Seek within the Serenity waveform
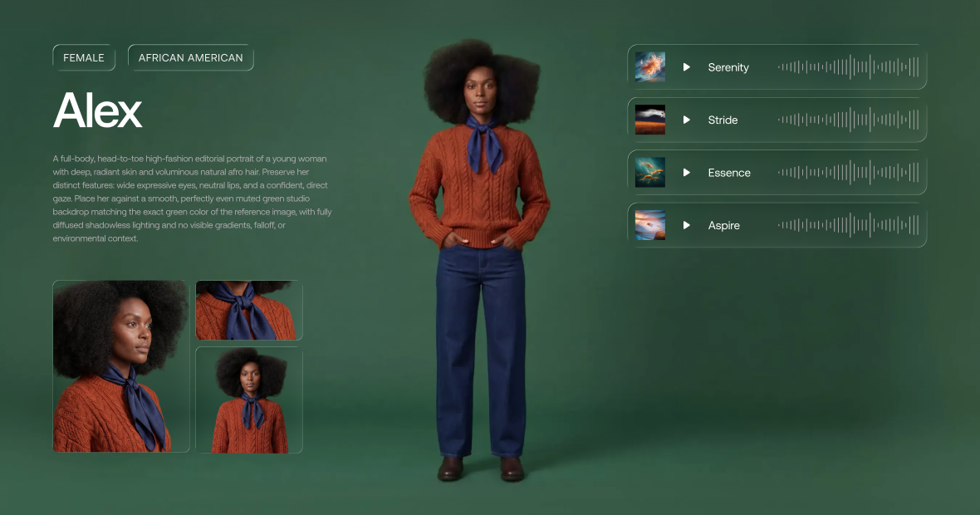 tap(848, 67)
